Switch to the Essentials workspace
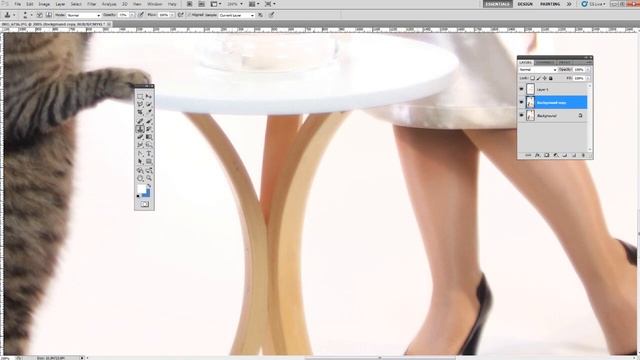The width and height of the screenshot is (640, 360). coord(498,4)
